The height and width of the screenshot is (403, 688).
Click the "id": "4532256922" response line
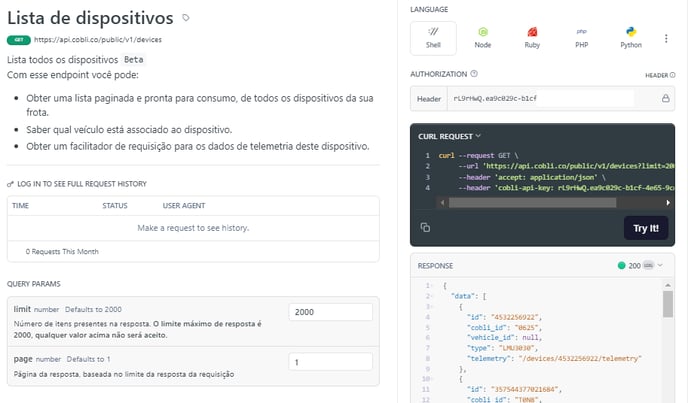click(504, 317)
